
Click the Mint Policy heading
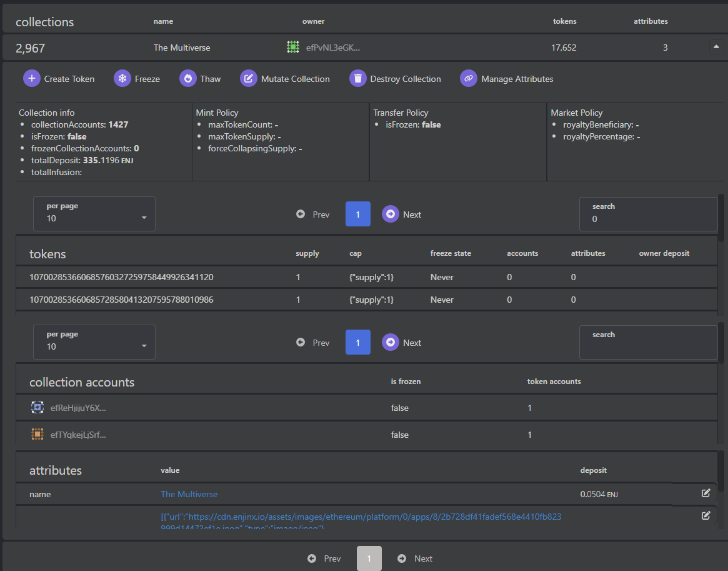pos(217,113)
